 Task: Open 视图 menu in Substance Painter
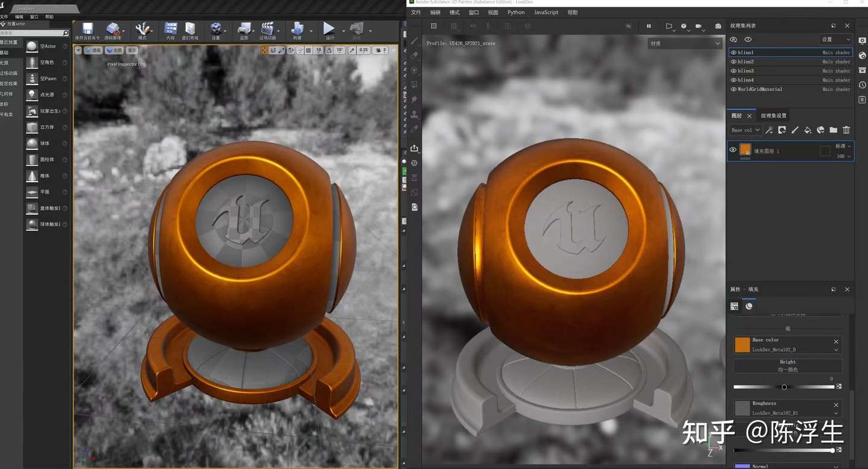(x=493, y=12)
